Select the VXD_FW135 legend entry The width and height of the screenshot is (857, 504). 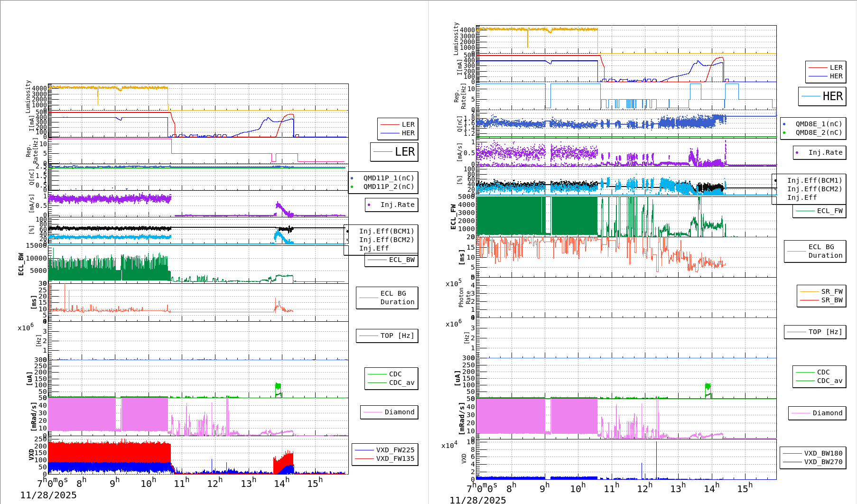[x=395, y=458]
